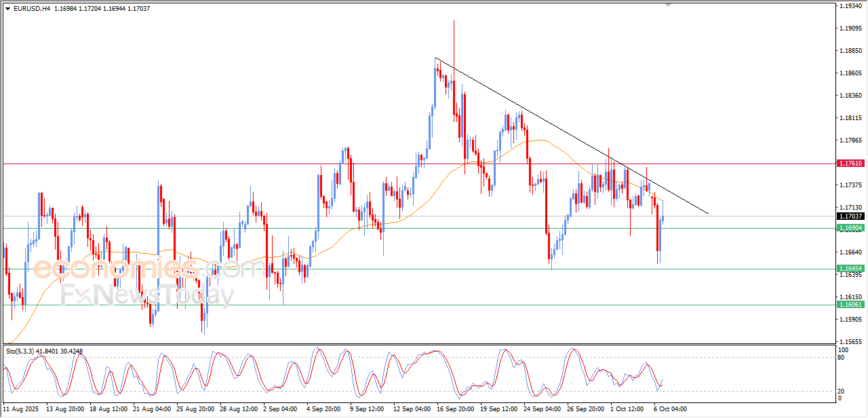Click the 1.16640 price axis value
This screenshot has width=868, height=418.
pyautogui.click(x=850, y=252)
